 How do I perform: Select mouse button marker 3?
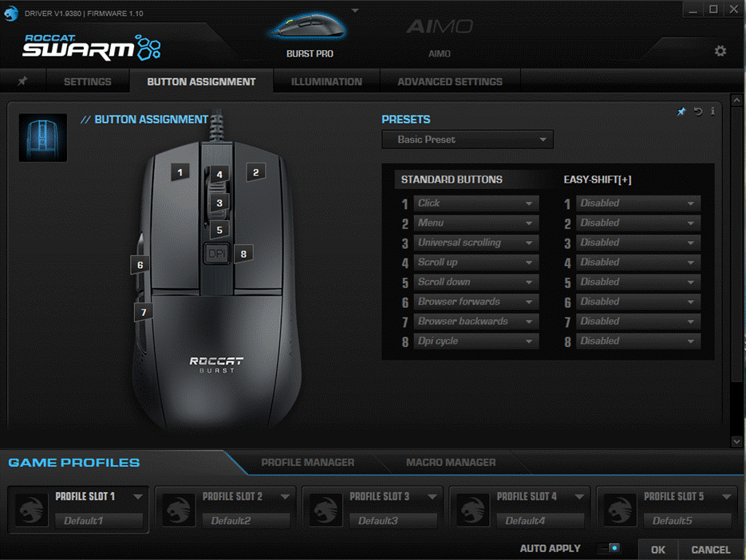(219, 203)
